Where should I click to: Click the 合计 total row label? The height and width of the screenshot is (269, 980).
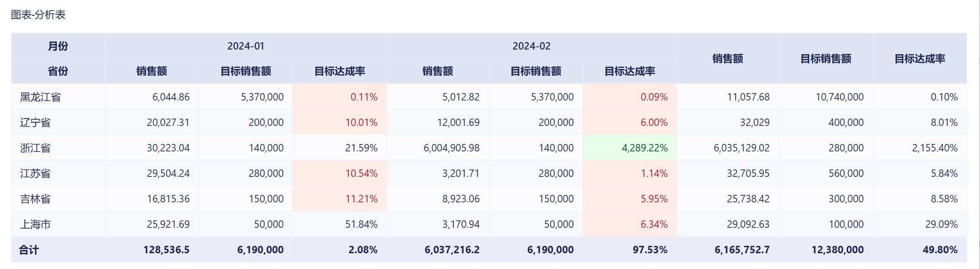29,250
